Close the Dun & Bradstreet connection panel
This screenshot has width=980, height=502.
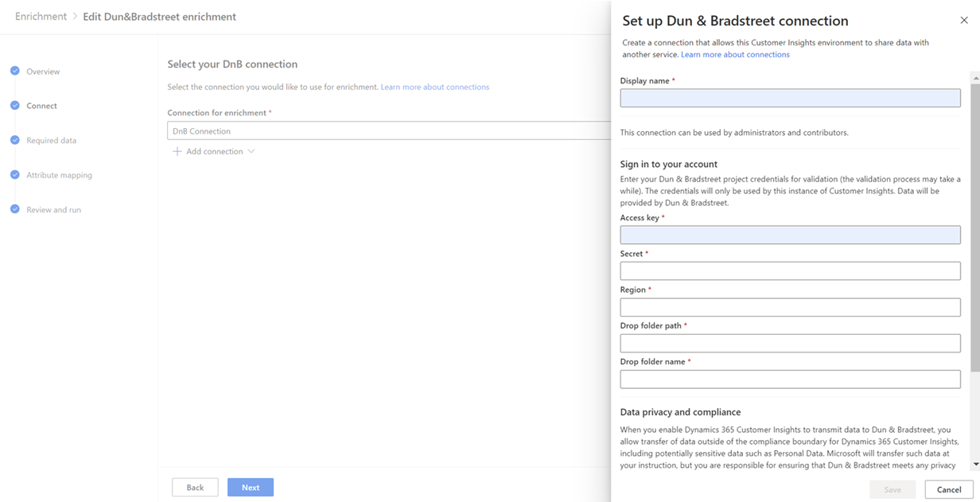(964, 21)
